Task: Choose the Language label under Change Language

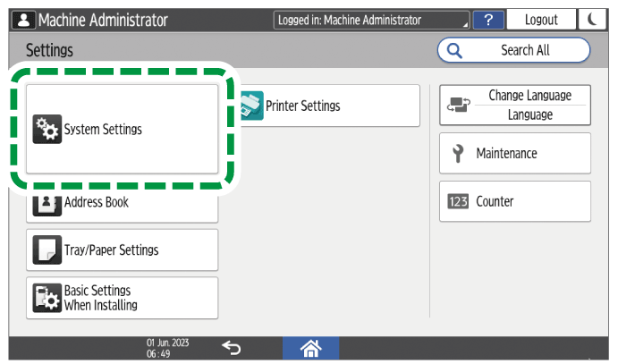Action: coord(530,114)
